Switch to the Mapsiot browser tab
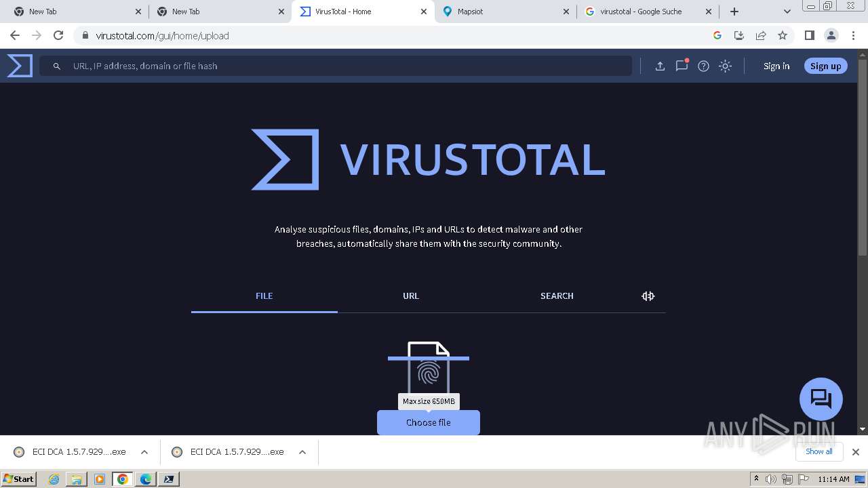The width and height of the screenshot is (868, 488). (505, 12)
